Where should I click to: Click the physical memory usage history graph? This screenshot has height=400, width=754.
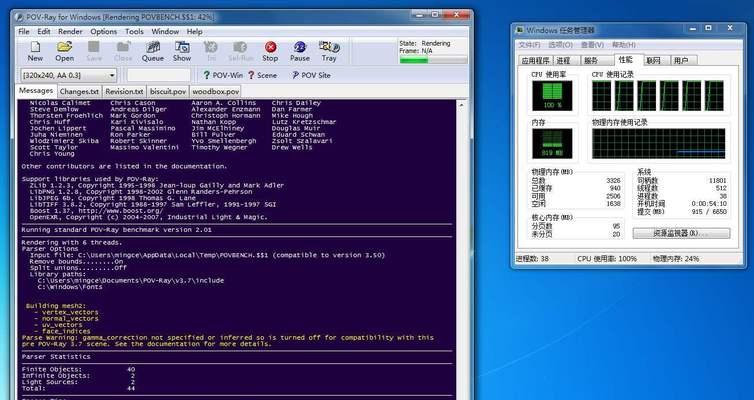coord(658,143)
